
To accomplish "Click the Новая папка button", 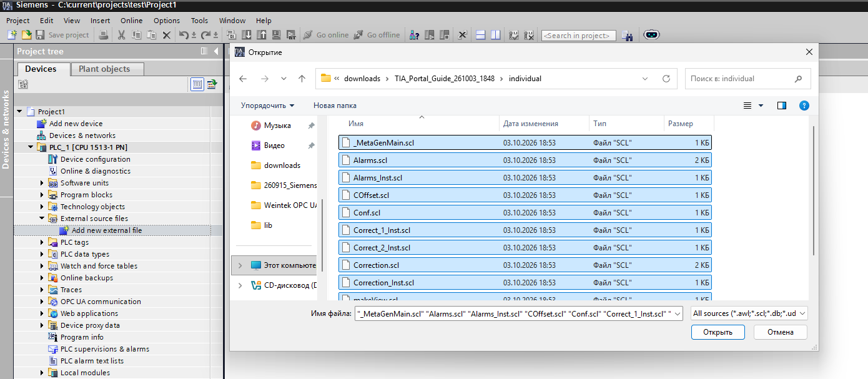I will coord(335,106).
